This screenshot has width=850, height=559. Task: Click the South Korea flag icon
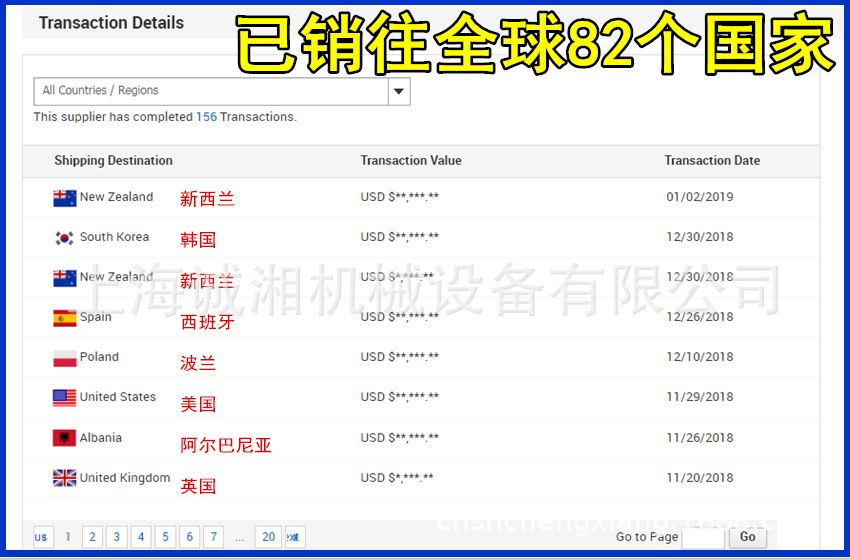[64, 238]
